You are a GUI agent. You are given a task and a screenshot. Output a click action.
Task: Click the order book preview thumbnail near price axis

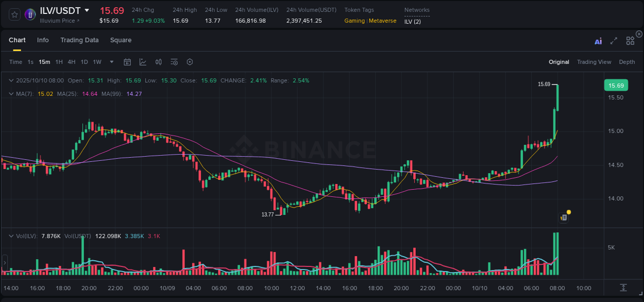click(x=564, y=217)
